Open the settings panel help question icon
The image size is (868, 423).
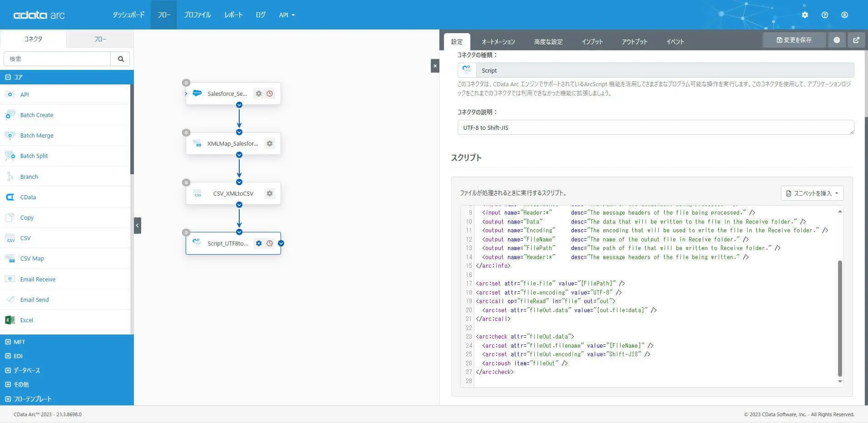point(837,40)
